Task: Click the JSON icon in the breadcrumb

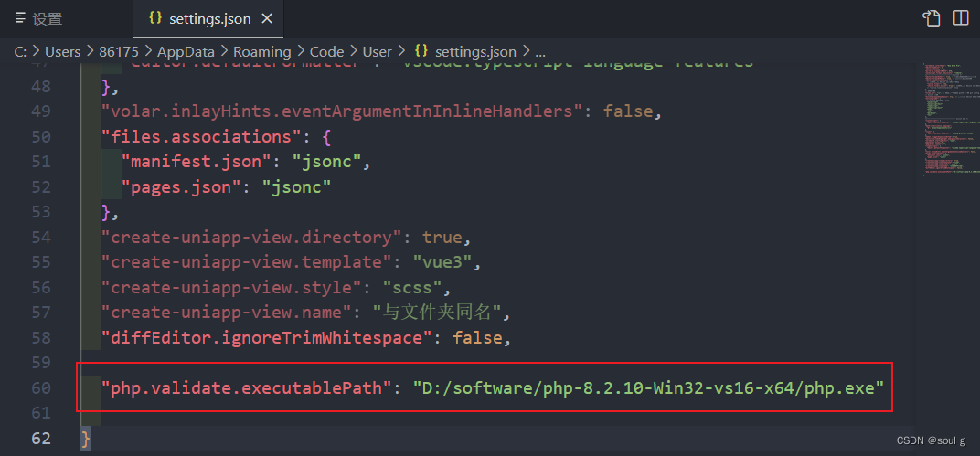Action: coord(421,50)
